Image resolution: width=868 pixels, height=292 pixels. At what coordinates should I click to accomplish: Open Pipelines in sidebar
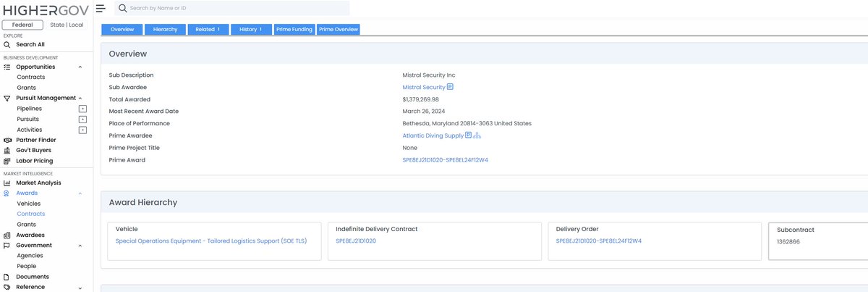[x=29, y=109]
